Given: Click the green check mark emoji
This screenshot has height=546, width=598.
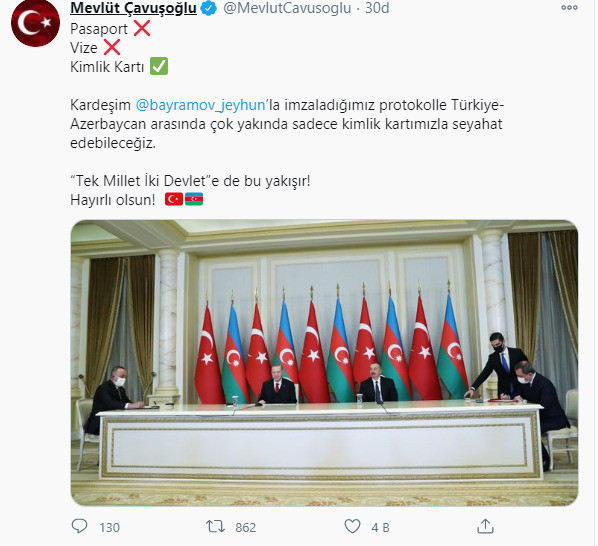Looking at the screenshot, I should coord(159,66).
